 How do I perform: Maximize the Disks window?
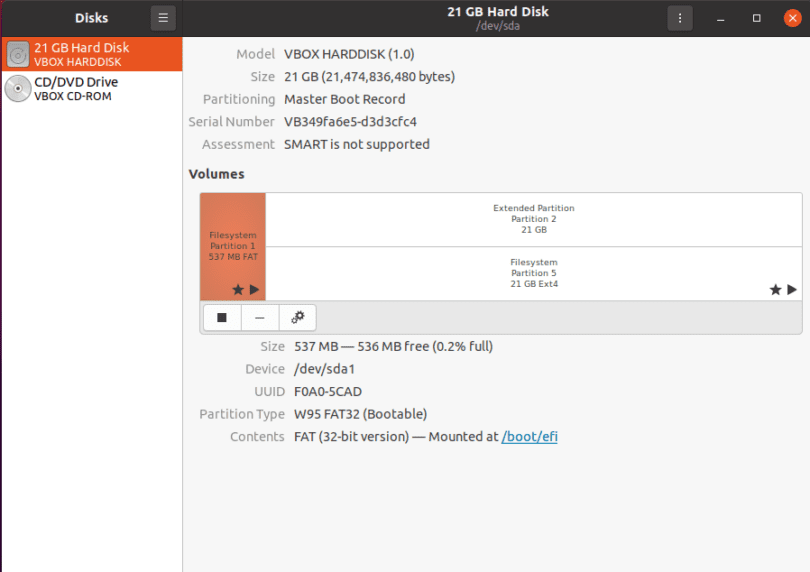(x=757, y=19)
